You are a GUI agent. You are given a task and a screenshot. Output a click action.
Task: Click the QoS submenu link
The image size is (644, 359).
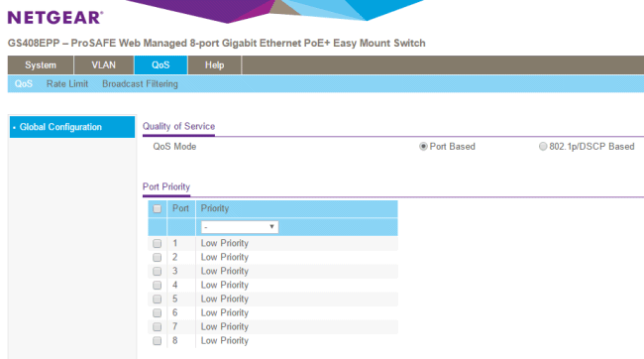tap(24, 84)
